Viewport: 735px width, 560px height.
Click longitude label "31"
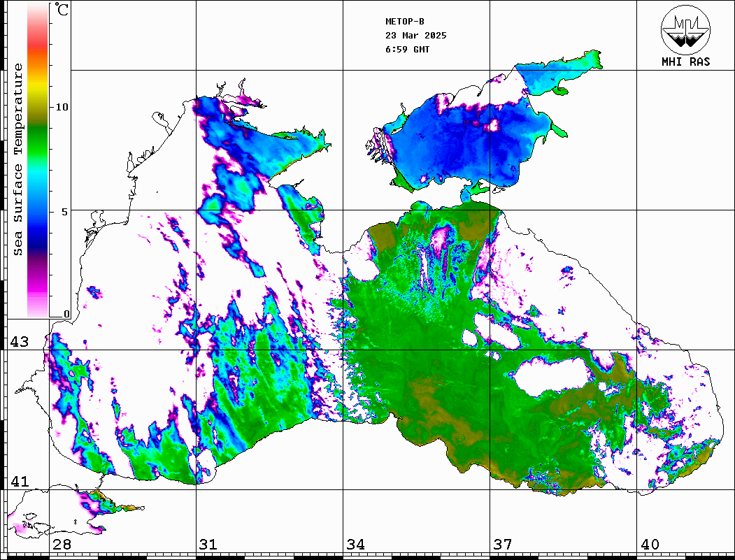(x=208, y=545)
